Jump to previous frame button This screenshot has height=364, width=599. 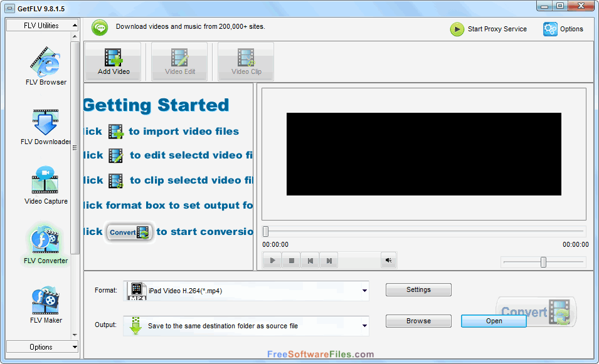coord(310,261)
